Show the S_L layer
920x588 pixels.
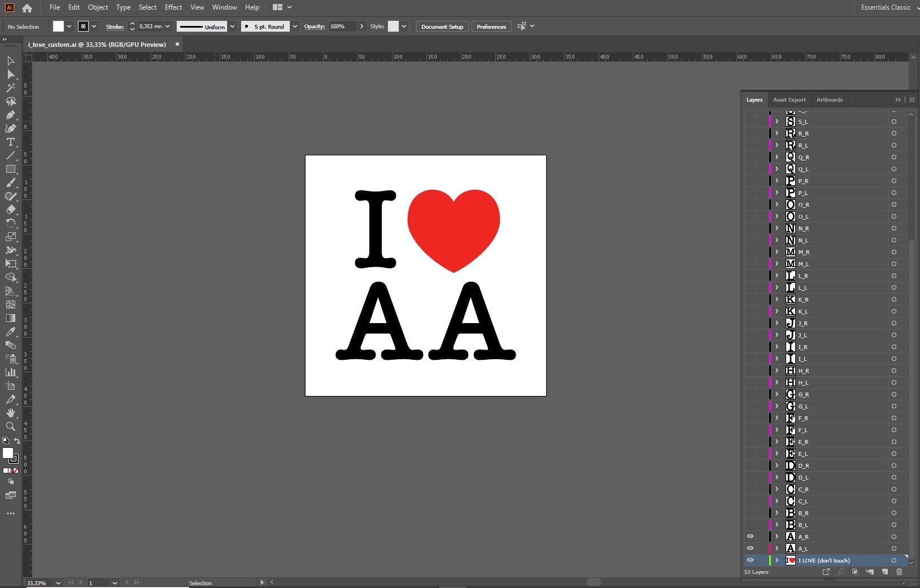(x=750, y=121)
